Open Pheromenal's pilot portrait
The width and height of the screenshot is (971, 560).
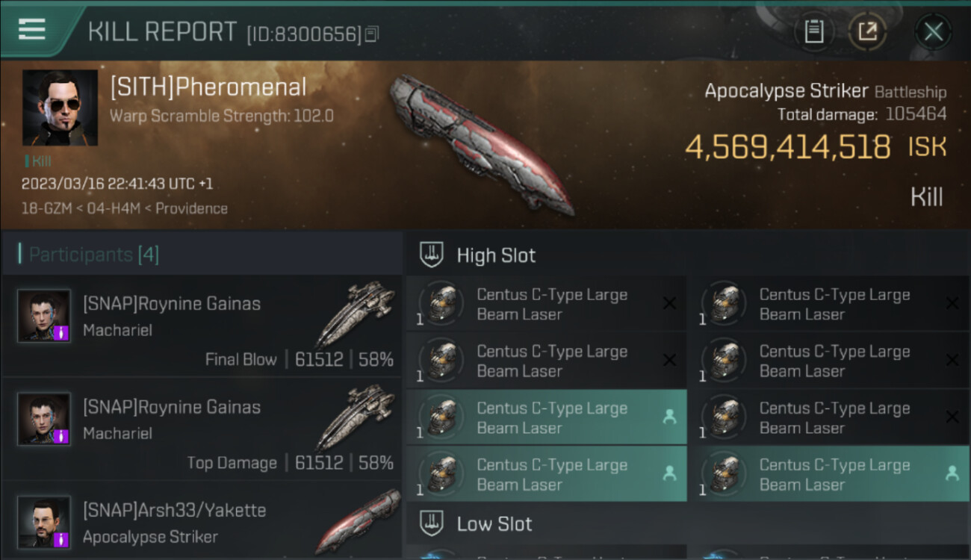(60, 108)
